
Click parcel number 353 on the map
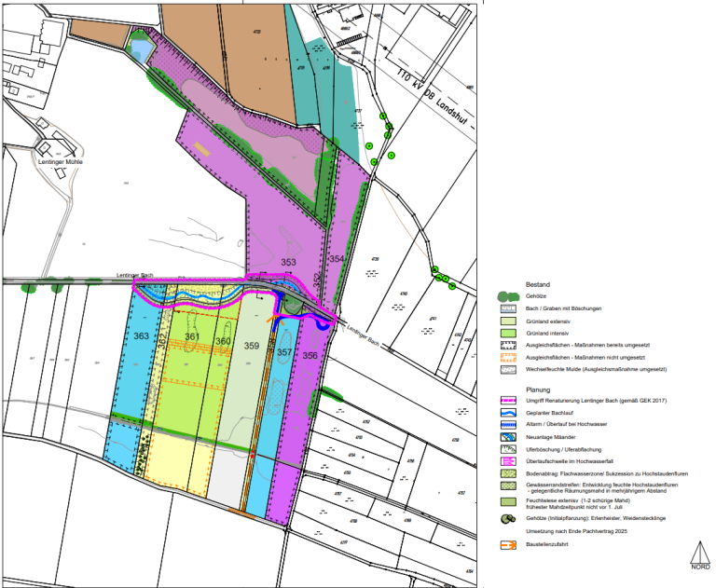click(x=288, y=263)
